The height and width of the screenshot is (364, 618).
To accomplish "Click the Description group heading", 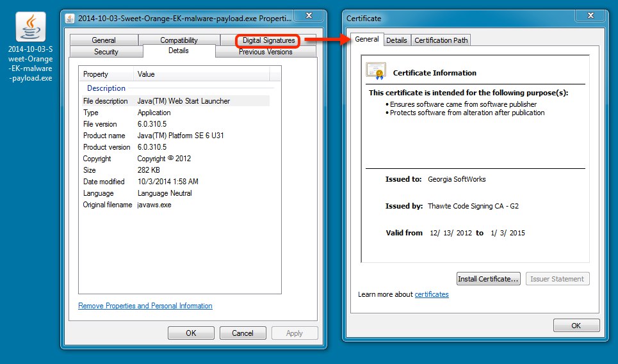I will coord(106,88).
